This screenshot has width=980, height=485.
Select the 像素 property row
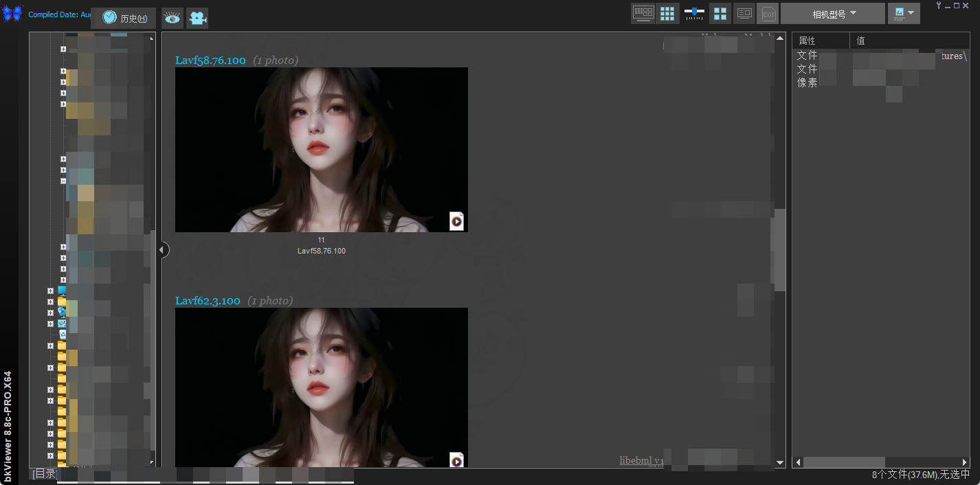point(881,82)
